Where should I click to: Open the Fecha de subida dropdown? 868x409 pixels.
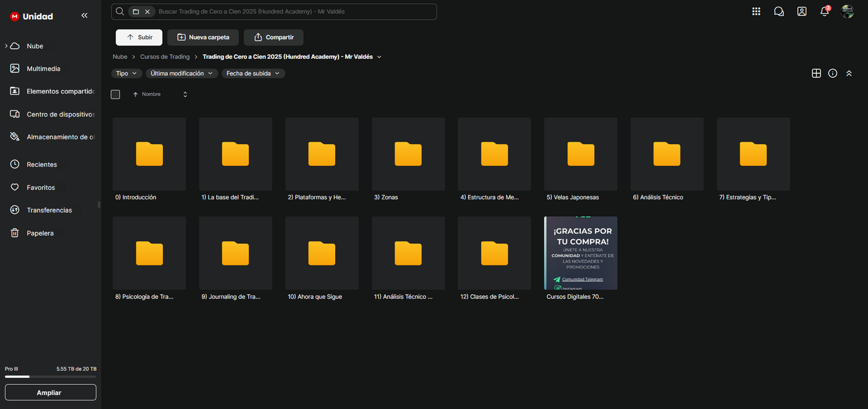tap(253, 73)
